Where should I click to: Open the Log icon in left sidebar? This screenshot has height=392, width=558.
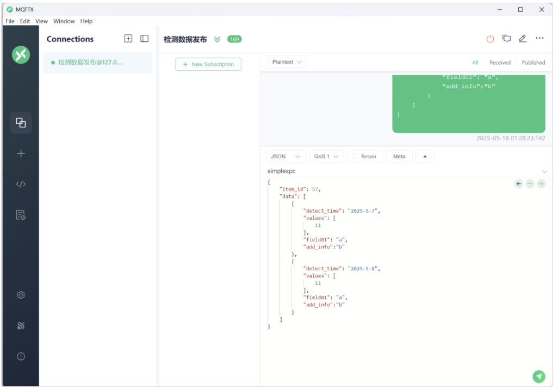(x=21, y=215)
